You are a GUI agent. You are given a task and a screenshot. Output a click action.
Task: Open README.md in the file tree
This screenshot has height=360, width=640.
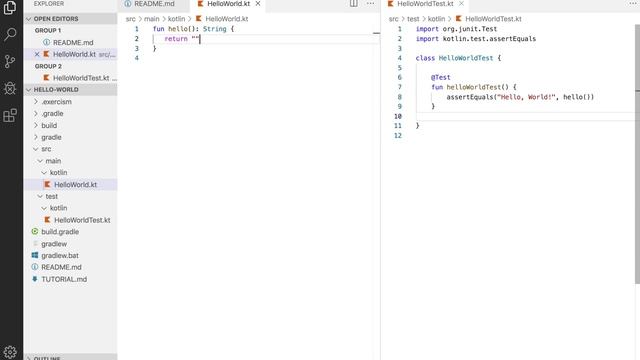(x=61, y=267)
